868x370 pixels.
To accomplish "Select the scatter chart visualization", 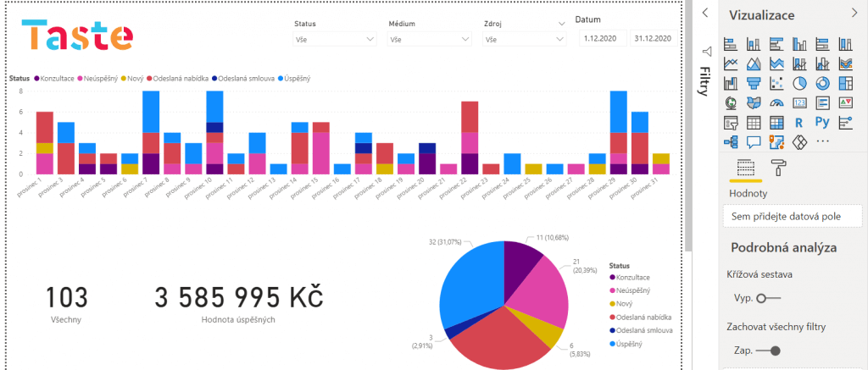I will [776, 83].
